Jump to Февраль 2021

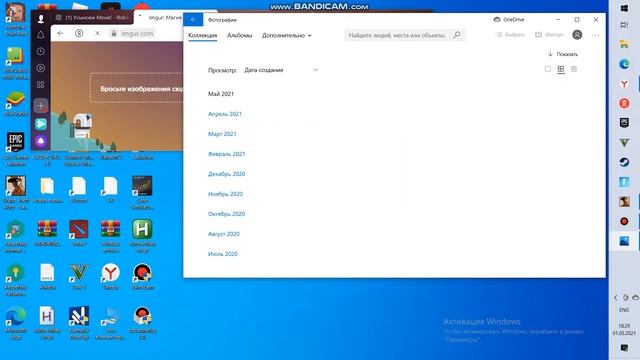tap(227, 154)
